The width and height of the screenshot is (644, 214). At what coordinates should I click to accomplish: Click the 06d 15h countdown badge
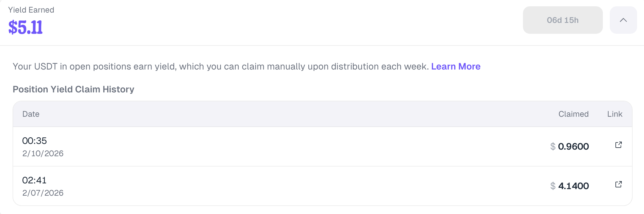[563, 20]
